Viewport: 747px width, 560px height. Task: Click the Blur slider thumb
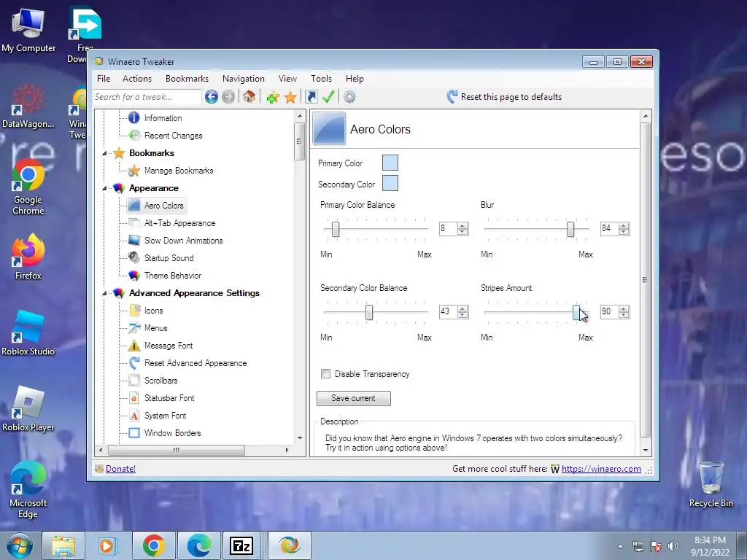570,229
